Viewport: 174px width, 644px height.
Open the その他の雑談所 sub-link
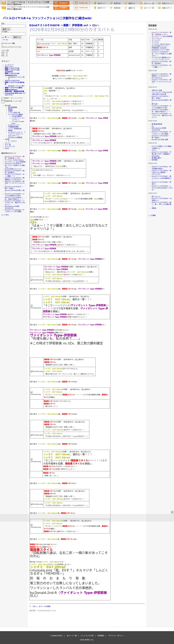click(x=17, y=116)
